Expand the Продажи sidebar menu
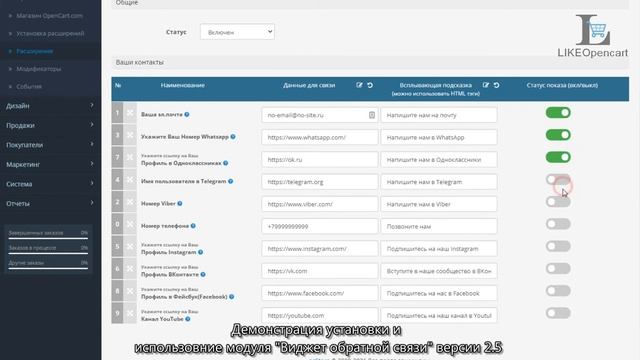 pyautogui.click(x=51, y=125)
